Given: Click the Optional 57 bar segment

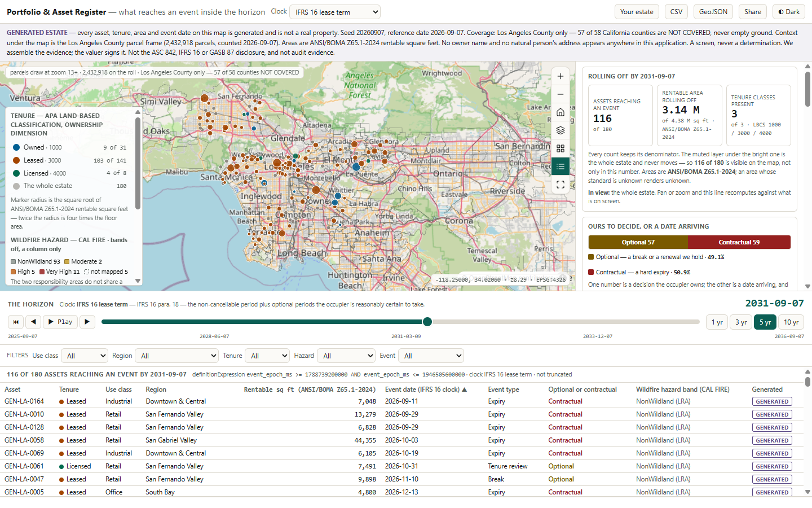Looking at the screenshot, I should coord(638,242).
